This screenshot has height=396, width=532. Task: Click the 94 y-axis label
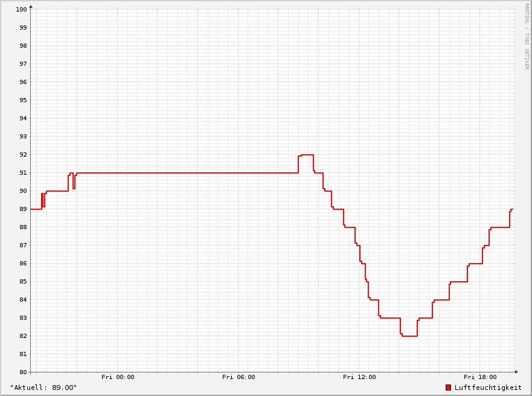(23, 118)
